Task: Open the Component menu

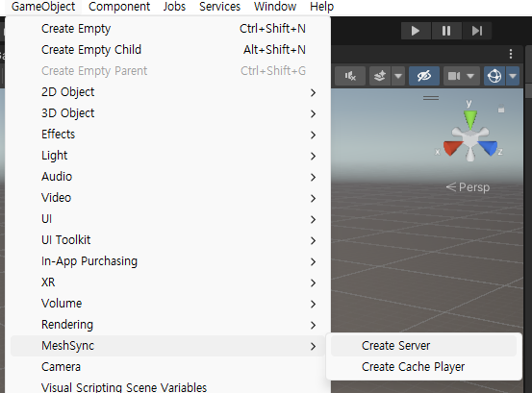Action: click(x=119, y=7)
